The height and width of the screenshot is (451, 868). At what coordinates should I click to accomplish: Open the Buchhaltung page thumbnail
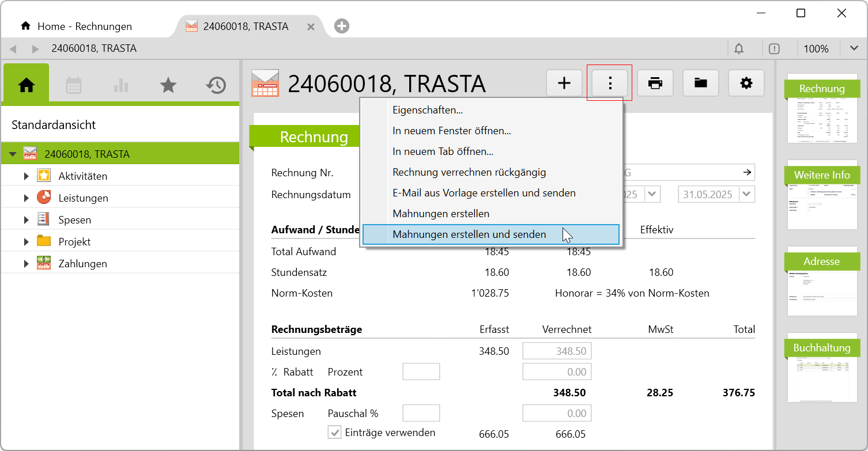click(821, 372)
